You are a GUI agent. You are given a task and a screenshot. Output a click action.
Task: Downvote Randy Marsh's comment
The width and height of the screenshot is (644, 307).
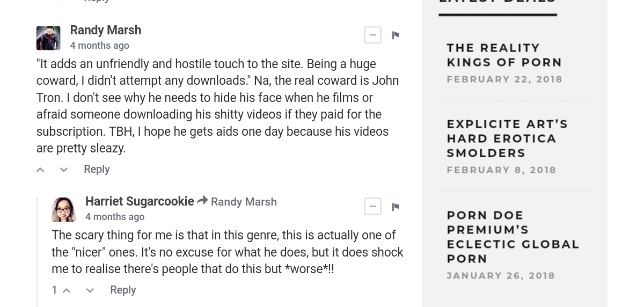click(64, 170)
